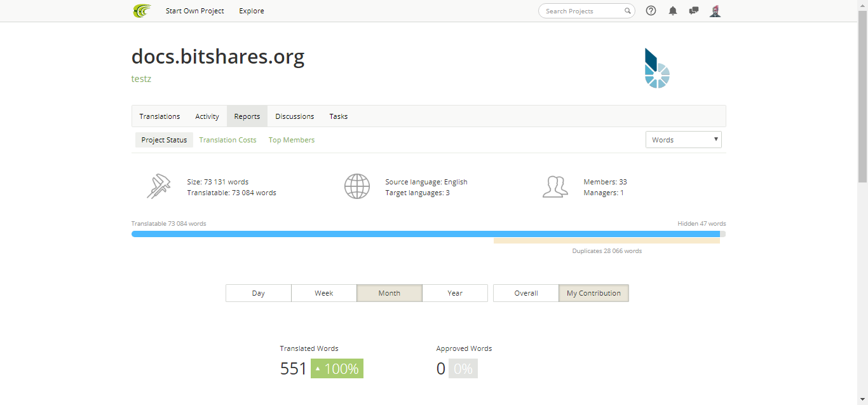Open the Translation Costs report
868x405 pixels.
click(228, 140)
